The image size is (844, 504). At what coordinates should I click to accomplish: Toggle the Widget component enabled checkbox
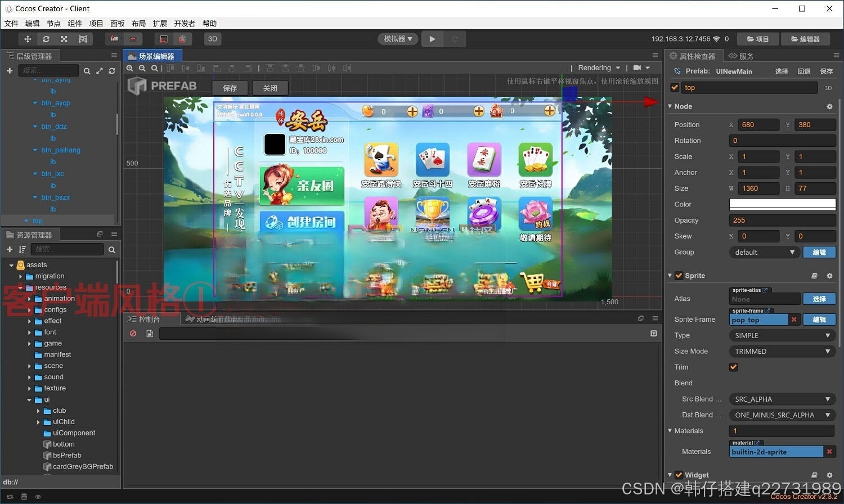pos(679,475)
